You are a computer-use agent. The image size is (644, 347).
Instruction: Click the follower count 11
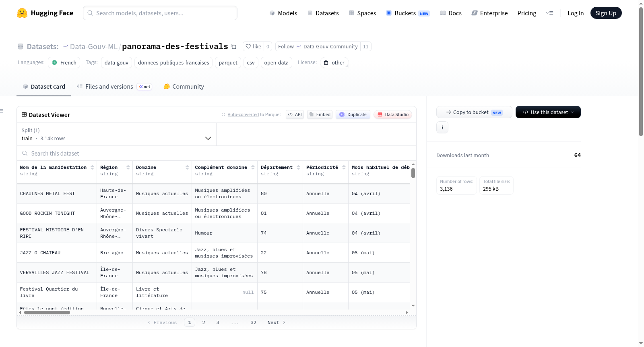(365, 46)
